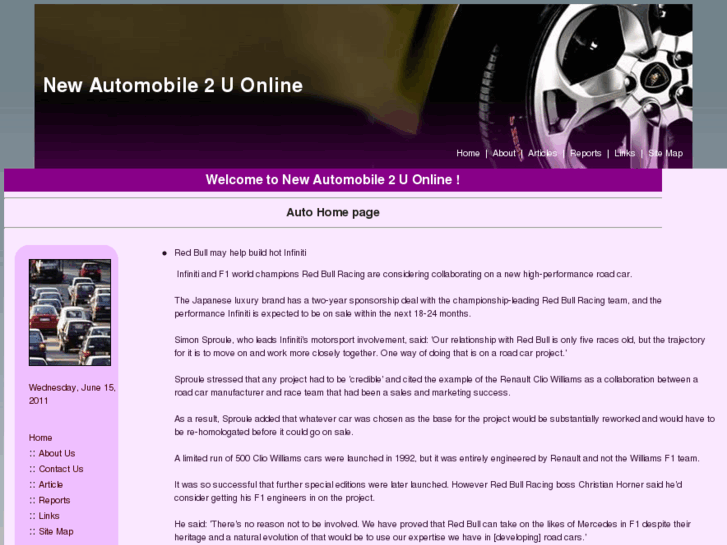This screenshot has height=545, width=727.
Task: Open Contact Us sidebar link
Action: coord(61,469)
